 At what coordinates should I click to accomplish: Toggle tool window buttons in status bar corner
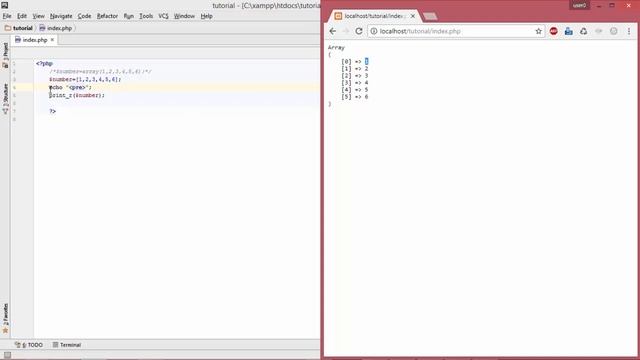(x=7, y=355)
